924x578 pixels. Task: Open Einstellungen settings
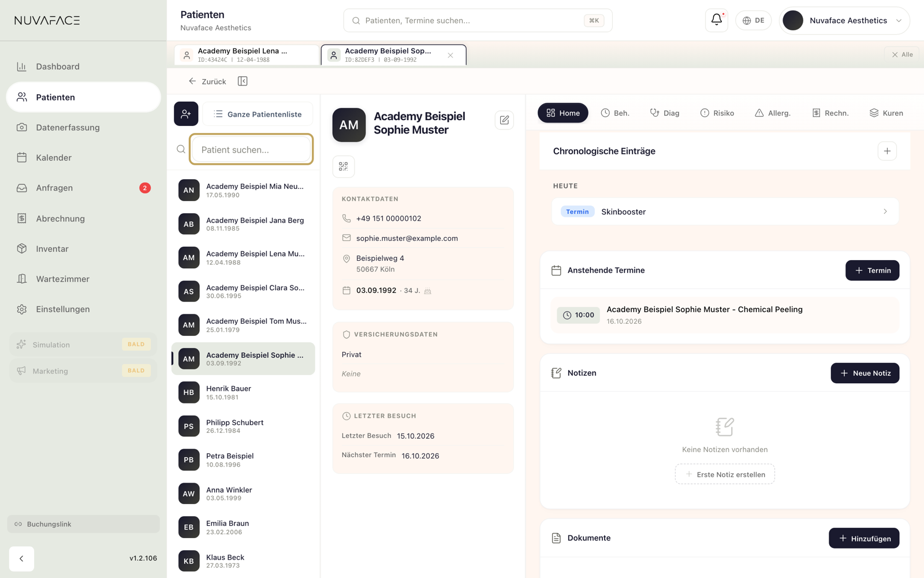tap(84, 309)
